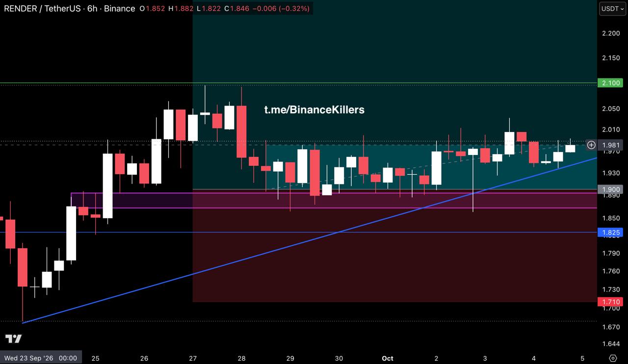Open the USDT currency dropdown
The height and width of the screenshot is (364, 628).
click(612, 9)
